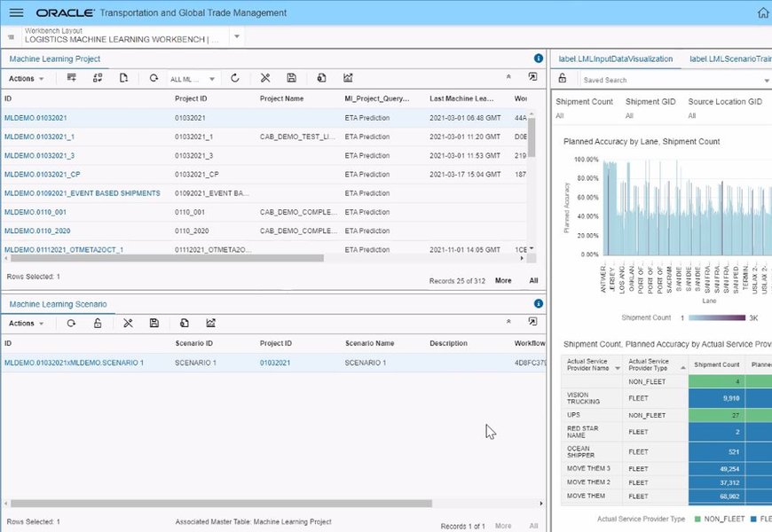Screen dimensions: 772x532
Task: Open the main navigation hamburger menu
Action: pyautogui.click(x=15, y=12)
